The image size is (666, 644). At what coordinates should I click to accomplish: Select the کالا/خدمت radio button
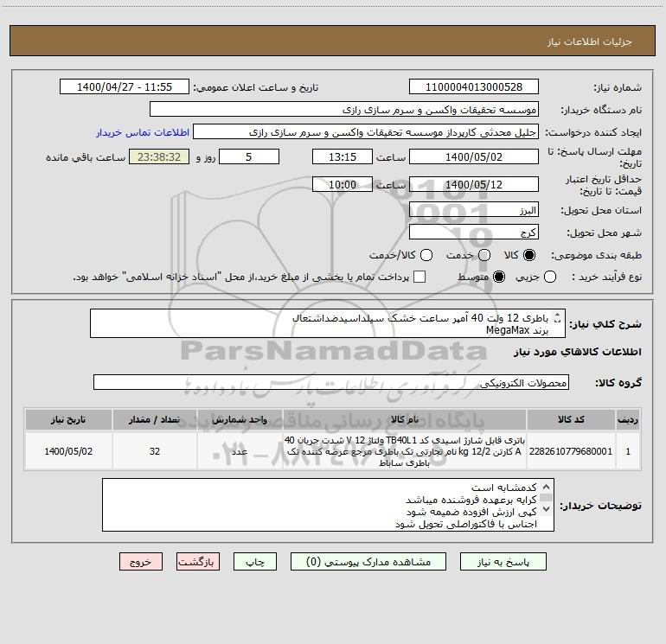coord(426,255)
